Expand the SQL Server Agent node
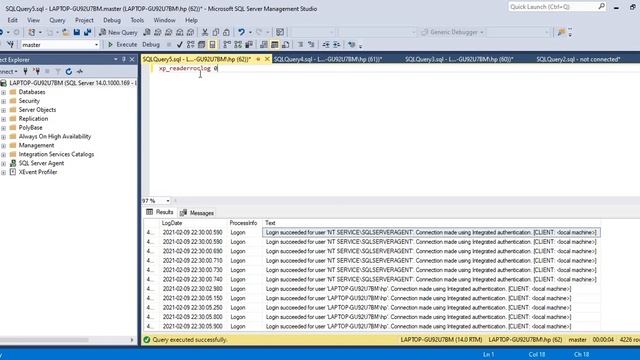The width and height of the screenshot is (640, 360). (x=3, y=164)
